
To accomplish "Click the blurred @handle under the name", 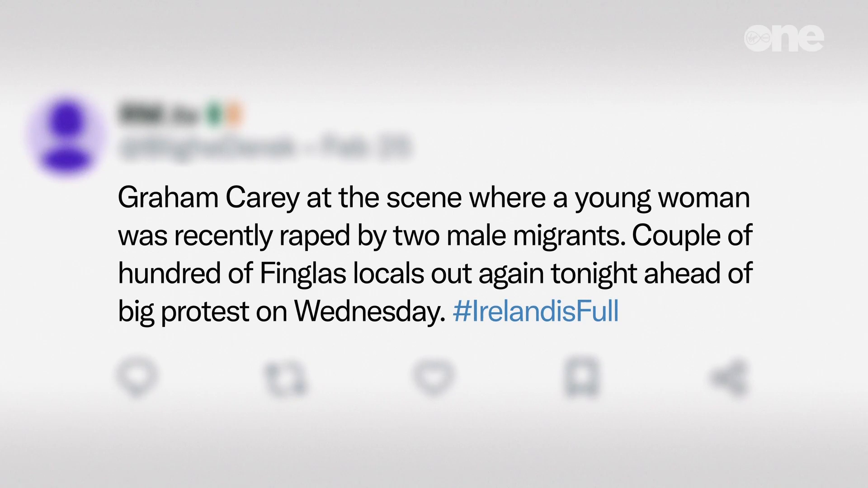I will (x=206, y=147).
